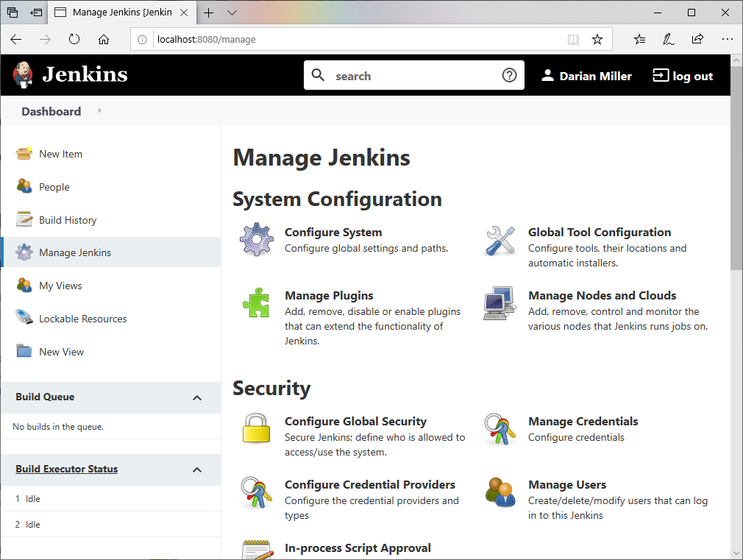Screen dimensions: 743x560
Task: Click the Configure Global Security padlock icon
Action: [x=256, y=428]
